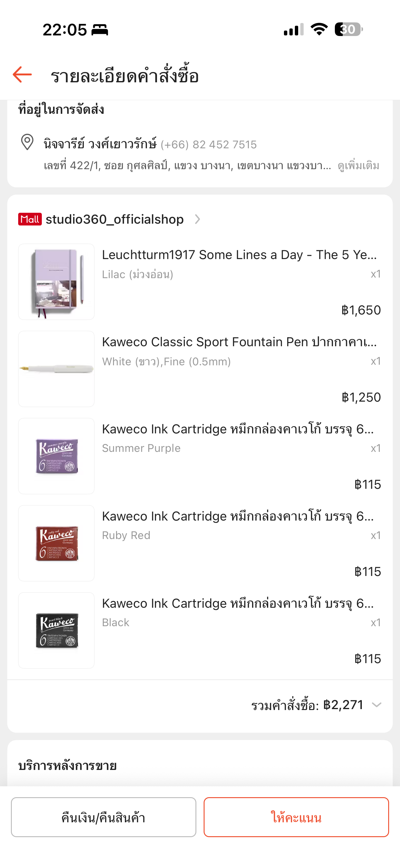Open Leuchtturm1917 Some Lines a Day title

click(239, 255)
